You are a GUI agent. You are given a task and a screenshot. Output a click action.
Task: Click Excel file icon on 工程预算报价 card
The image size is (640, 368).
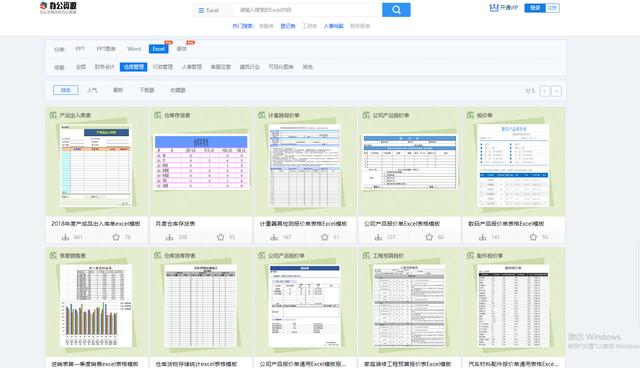366,255
